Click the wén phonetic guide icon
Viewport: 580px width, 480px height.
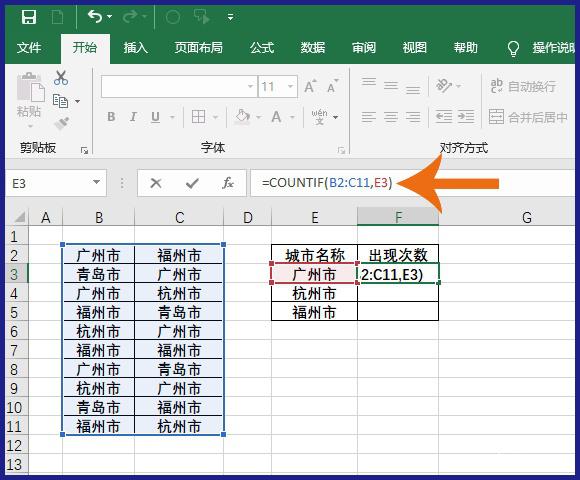pyautogui.click(x=319, y=117)
